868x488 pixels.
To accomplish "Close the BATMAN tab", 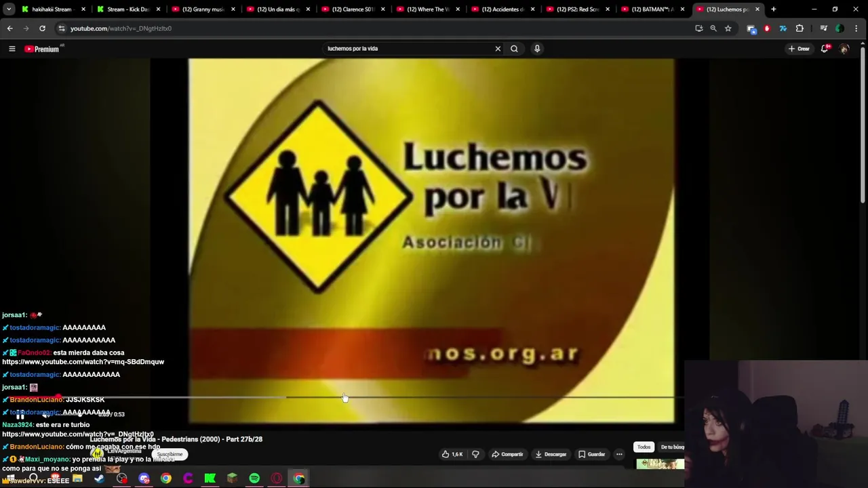I will tap(682, 9).
